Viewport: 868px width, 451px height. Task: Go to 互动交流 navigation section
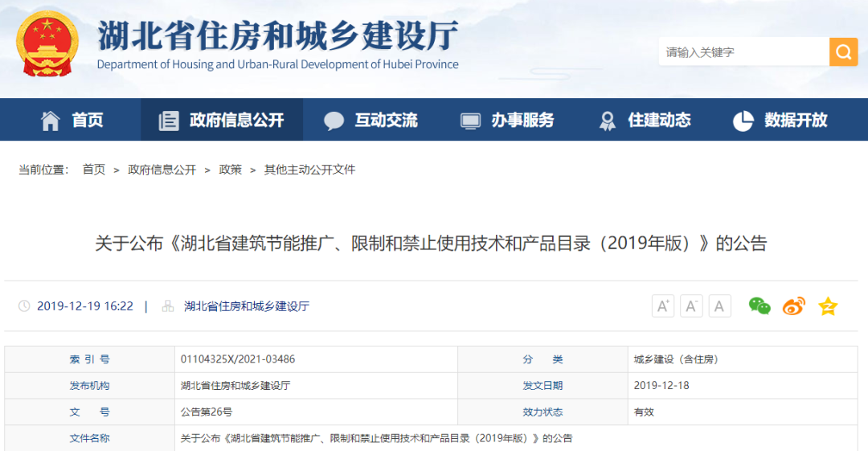371,121
